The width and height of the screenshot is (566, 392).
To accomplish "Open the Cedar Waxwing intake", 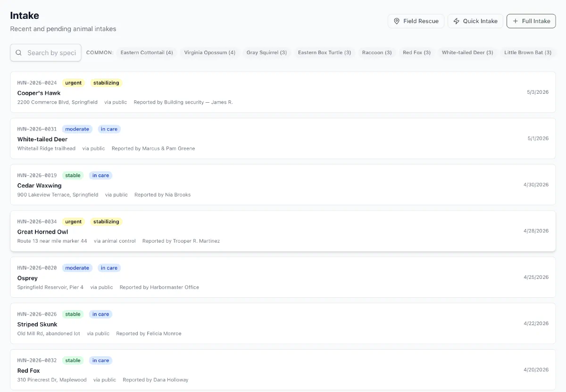I will click(x=283, y=185).
